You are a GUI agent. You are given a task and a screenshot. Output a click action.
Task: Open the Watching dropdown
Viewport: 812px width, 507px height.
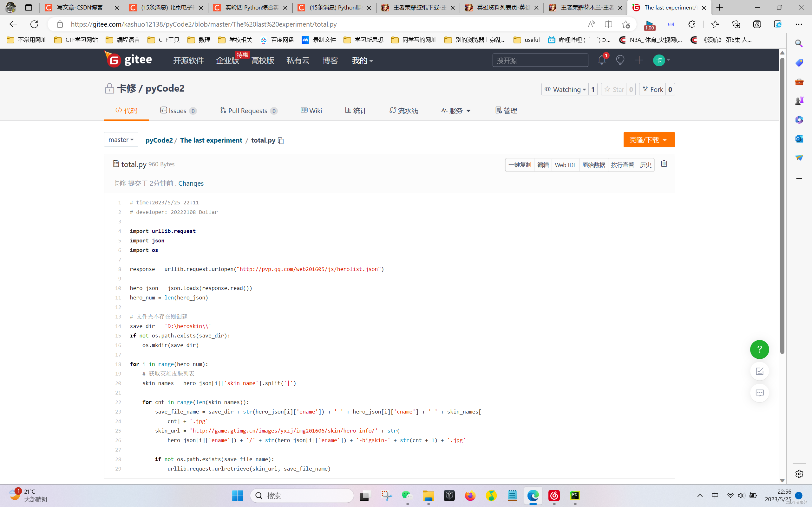[565, 90]
